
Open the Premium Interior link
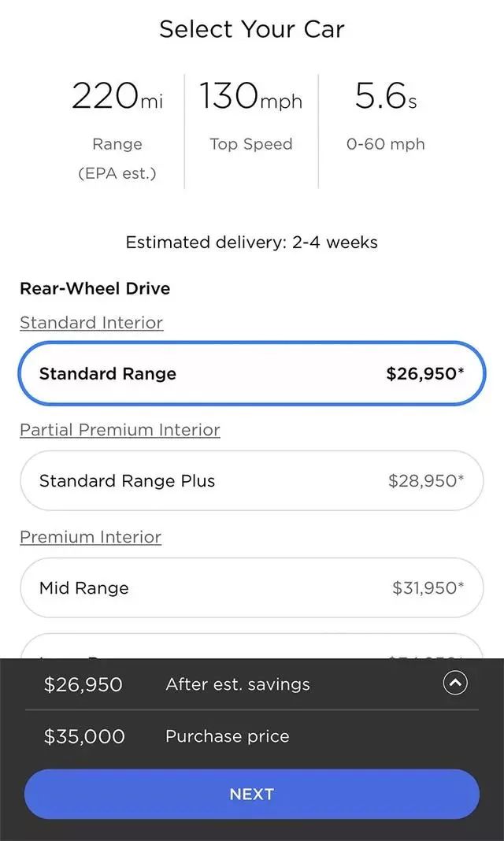coord(91,537)
